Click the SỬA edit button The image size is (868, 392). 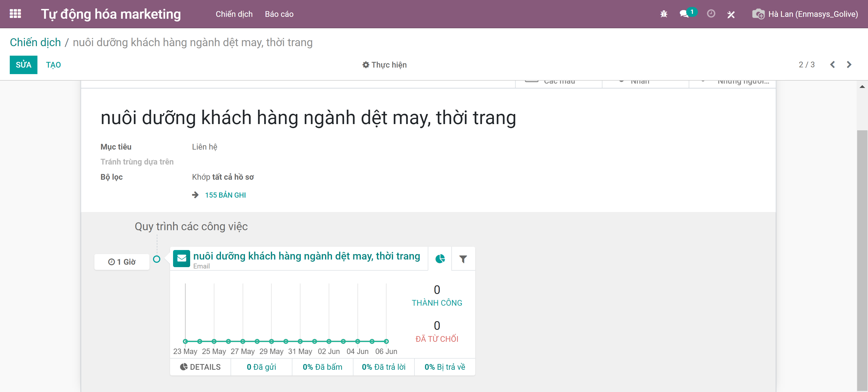(x=23, y=65)
